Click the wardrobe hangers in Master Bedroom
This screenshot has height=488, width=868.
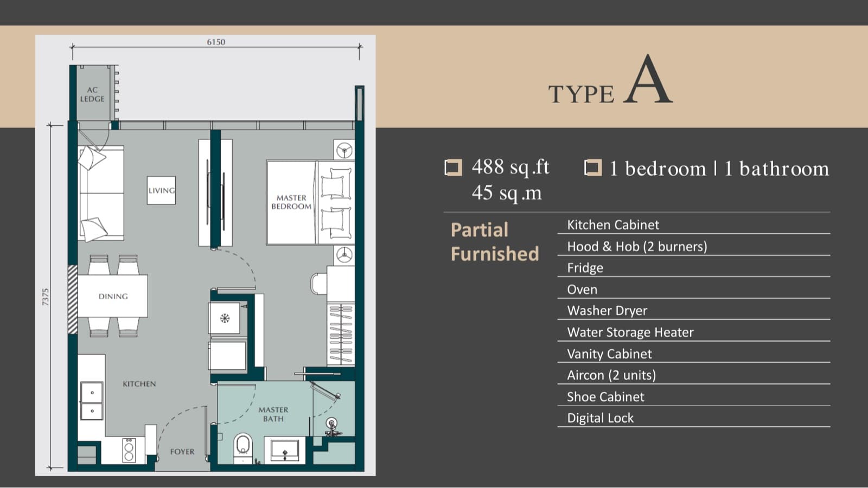341,335
